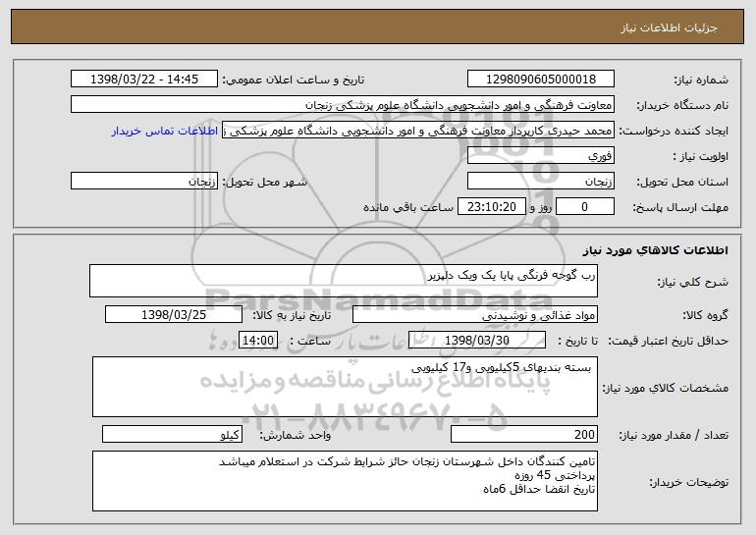The image size is (756, 535).
Task: Select the priority field showing فوري
Action: click(540, 156)
